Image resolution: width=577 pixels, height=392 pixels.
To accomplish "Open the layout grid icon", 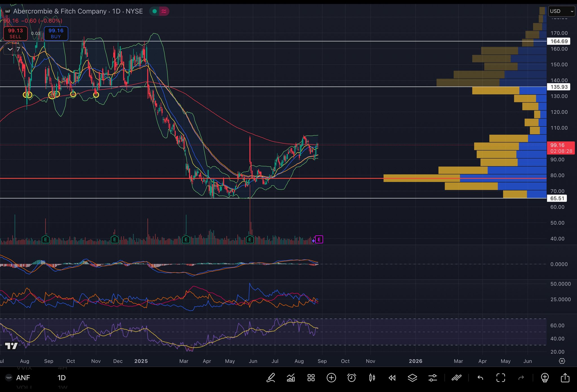I will pos(311,378).
